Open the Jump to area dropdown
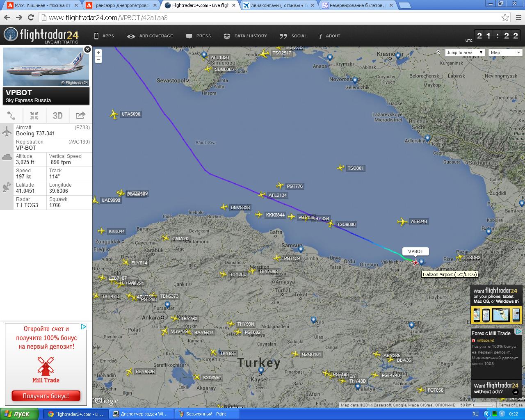Screen dimensions: 525x420 click(x=465, y=52)
